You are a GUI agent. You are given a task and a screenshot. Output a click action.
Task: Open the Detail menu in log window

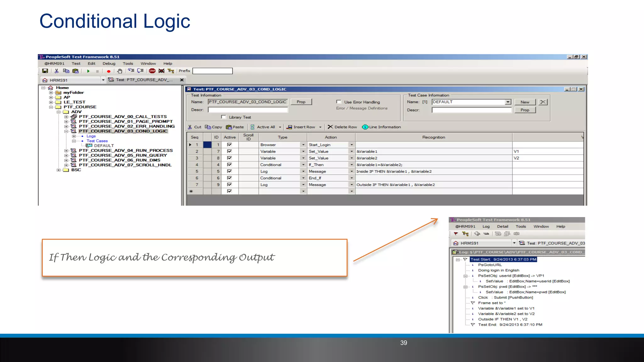click(x=502, y=227)
